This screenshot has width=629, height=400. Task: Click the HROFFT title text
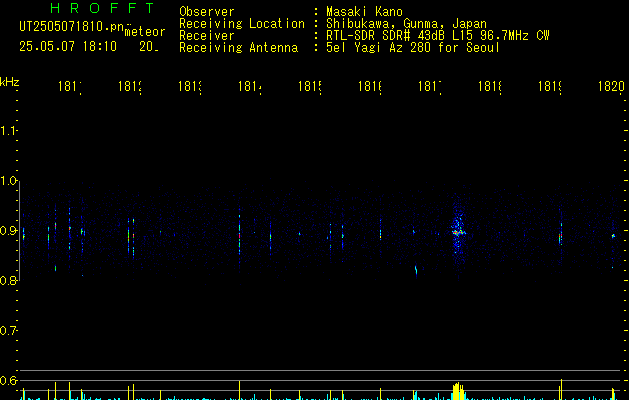tap(102, 8)
